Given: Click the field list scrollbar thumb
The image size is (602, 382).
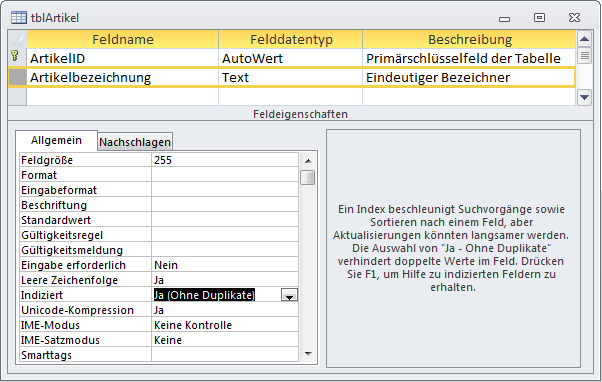Looking at the screenshot, I should coord(584,56).
